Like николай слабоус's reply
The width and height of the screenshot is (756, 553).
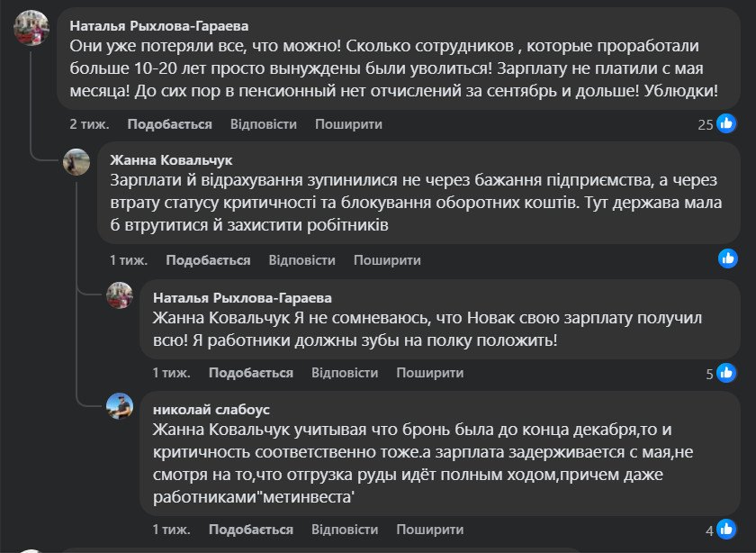[x=251, y=529]
